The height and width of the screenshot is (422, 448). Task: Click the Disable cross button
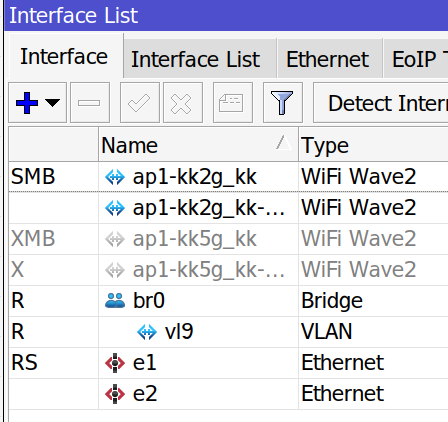click(x=183, y=103)
